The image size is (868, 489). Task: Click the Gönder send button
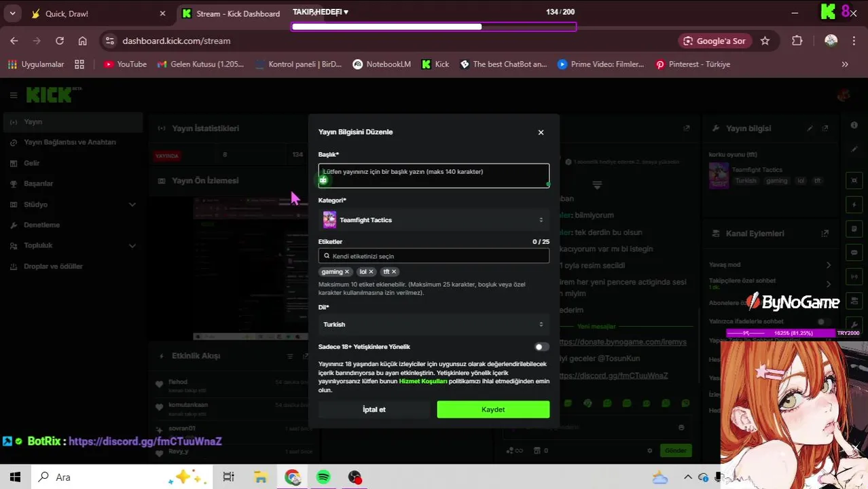coord(676,450)
